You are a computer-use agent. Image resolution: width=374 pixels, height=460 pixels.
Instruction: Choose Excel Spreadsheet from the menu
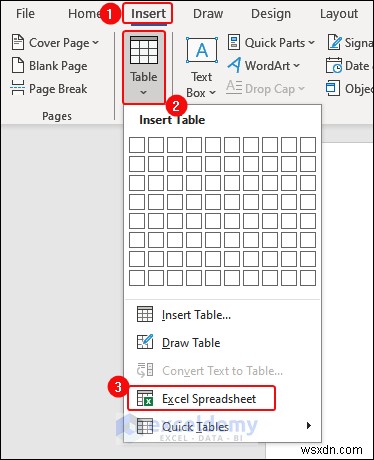click(x=202, y=398)
